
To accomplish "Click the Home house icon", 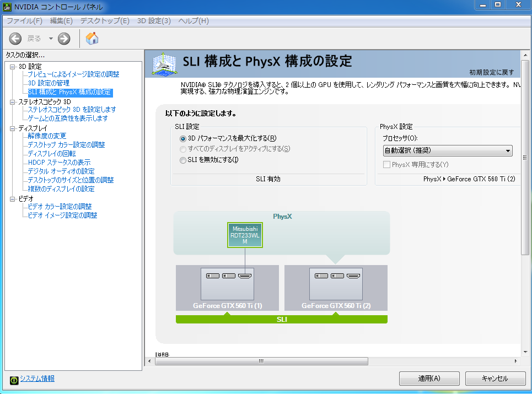I will tap(92, 39).
